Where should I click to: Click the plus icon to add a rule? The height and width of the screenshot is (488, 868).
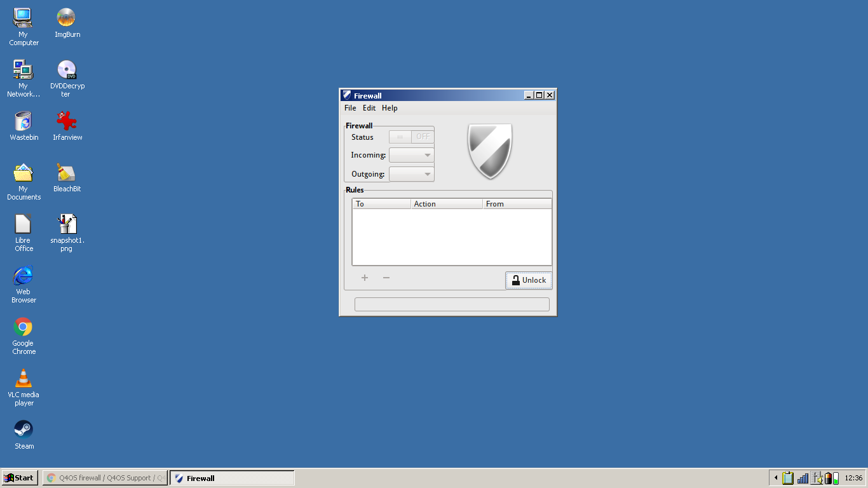pyautogui.click(x=365, y=278)
